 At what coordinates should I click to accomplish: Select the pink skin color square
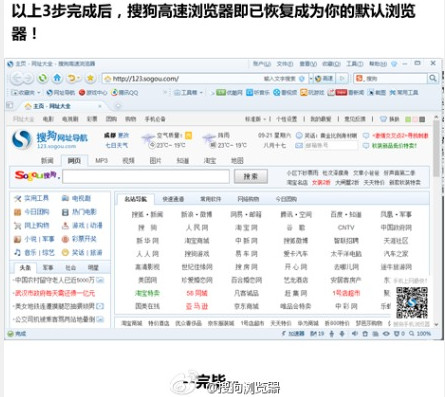click(415, 119)
